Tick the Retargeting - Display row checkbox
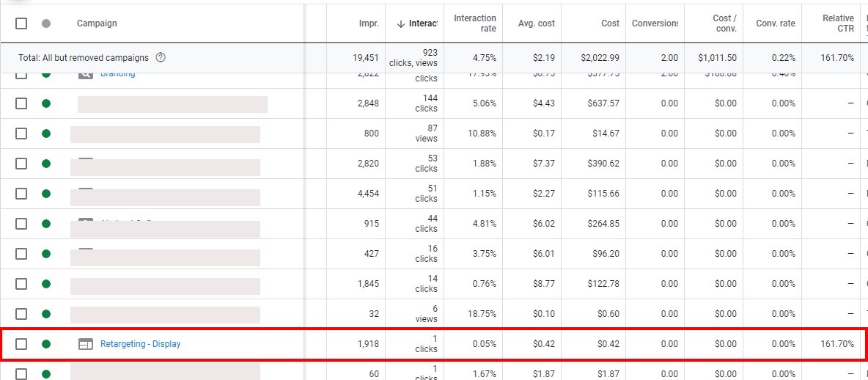Image resolution: width=868 pixels, height=380 pixels. 21,344
